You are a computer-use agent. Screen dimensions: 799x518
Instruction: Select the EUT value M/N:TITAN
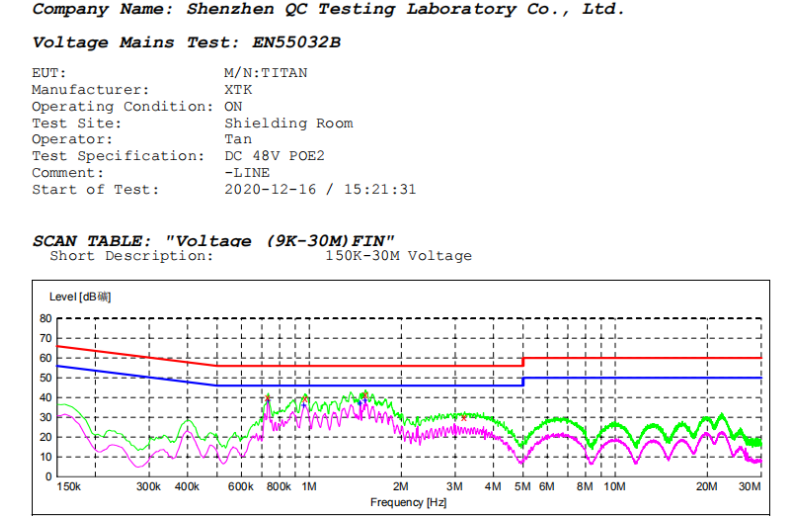click(x=265, y=73)
